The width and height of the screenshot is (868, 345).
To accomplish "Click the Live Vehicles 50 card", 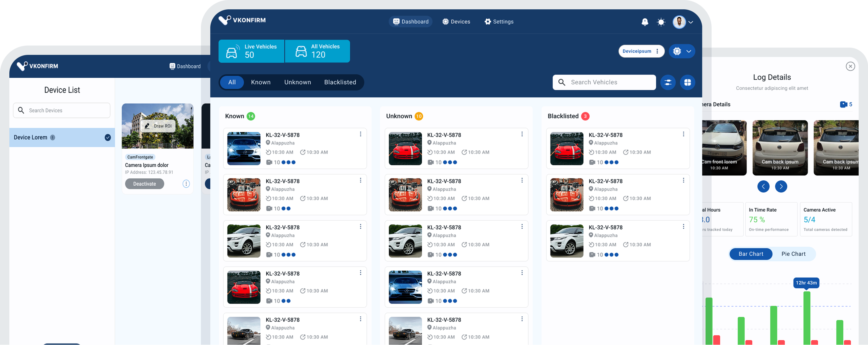I will pos(251,51).
